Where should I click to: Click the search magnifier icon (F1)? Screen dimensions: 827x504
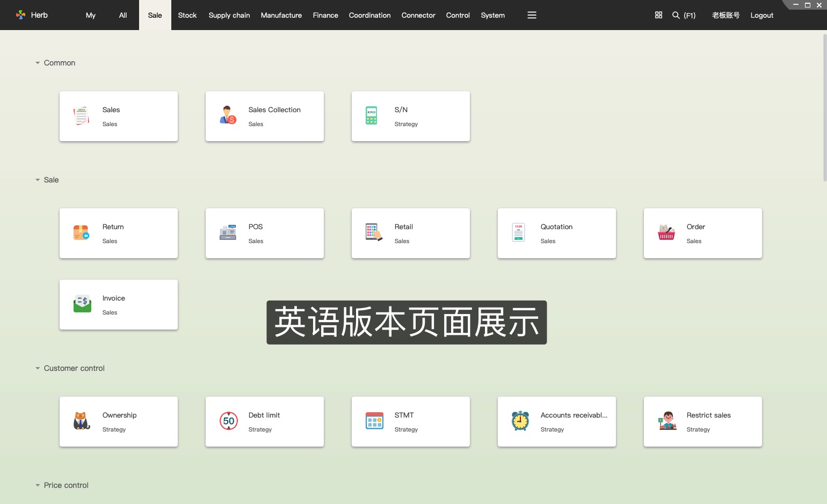tap(676, 15)
